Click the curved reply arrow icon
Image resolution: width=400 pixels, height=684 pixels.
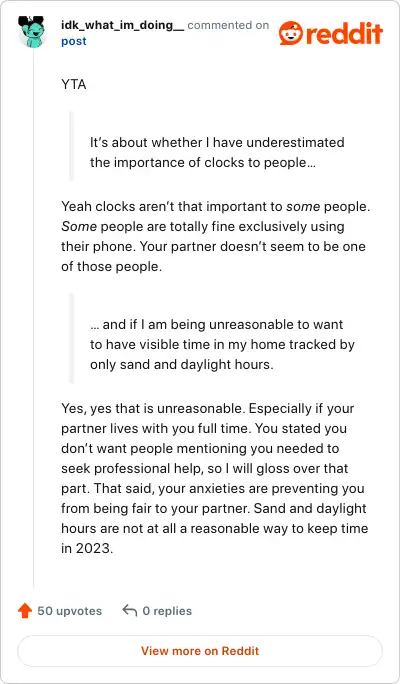130,611
